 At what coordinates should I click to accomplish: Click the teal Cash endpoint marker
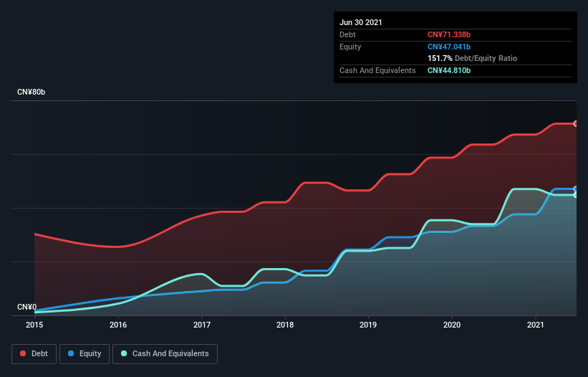click(x=576, y=195)
